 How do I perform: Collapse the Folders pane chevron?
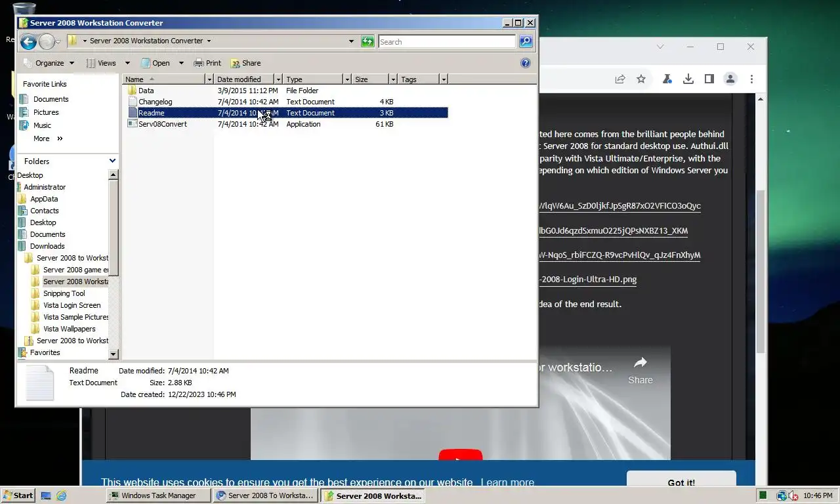(x=112, y=161)
